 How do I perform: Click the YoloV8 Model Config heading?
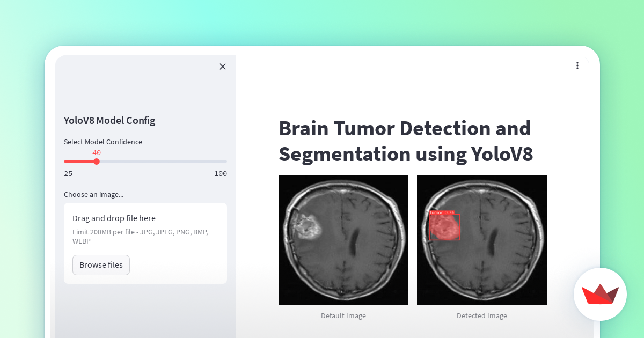click(x=109, y=120)
